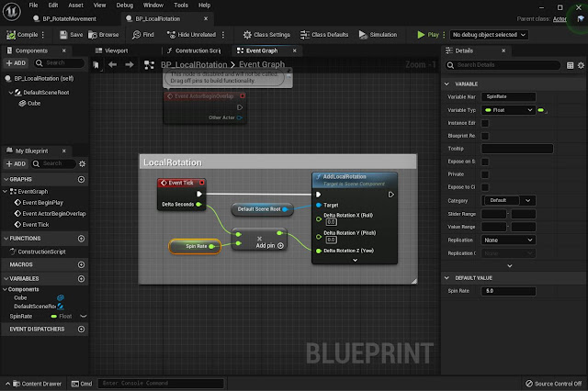The image size is (588, 391).
Task: Add new variable with plus icon
Action: 81,279
